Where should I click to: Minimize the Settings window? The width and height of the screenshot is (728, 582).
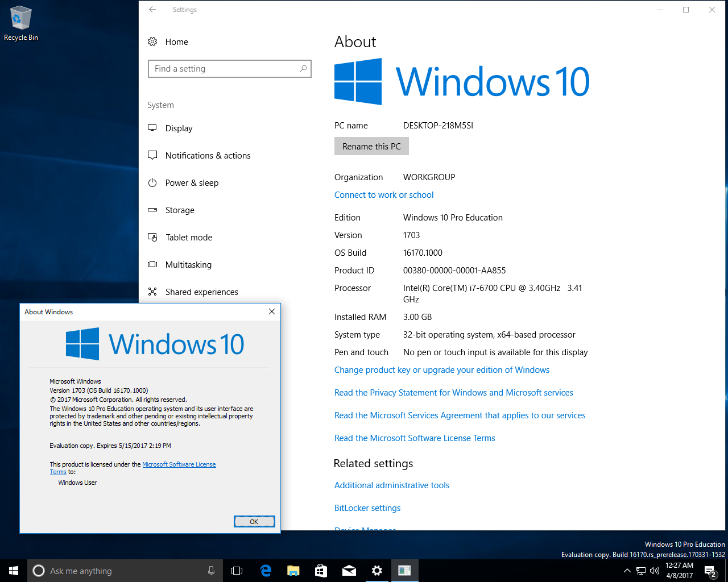(660, 10)
